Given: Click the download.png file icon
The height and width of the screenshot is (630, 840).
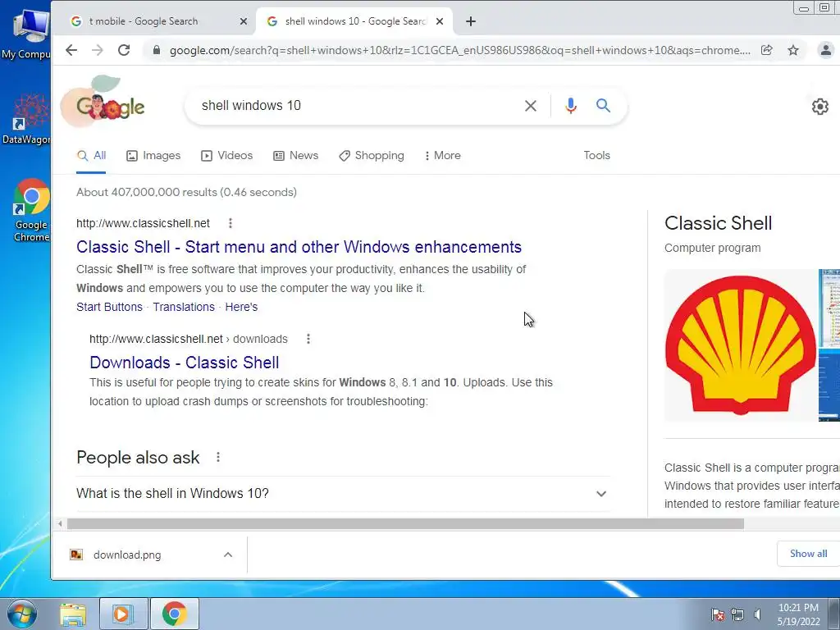Looking at the screenshot, I should pos(76,555).
